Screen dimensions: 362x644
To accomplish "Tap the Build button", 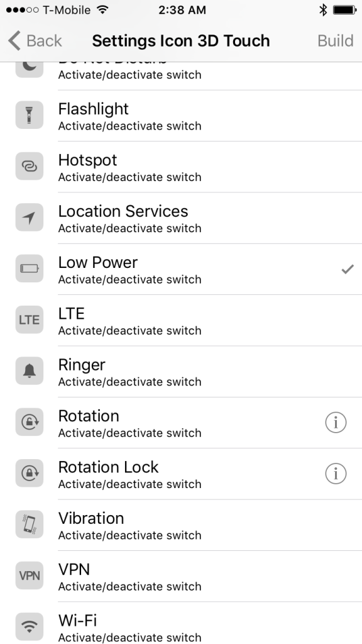I will (x=335, y=40).
